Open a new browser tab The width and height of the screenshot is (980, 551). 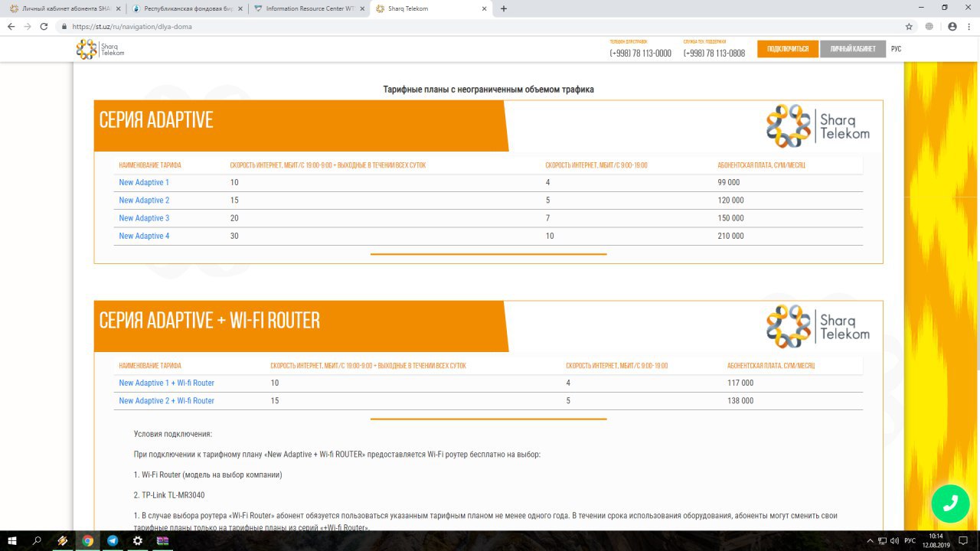click(504, 8)
